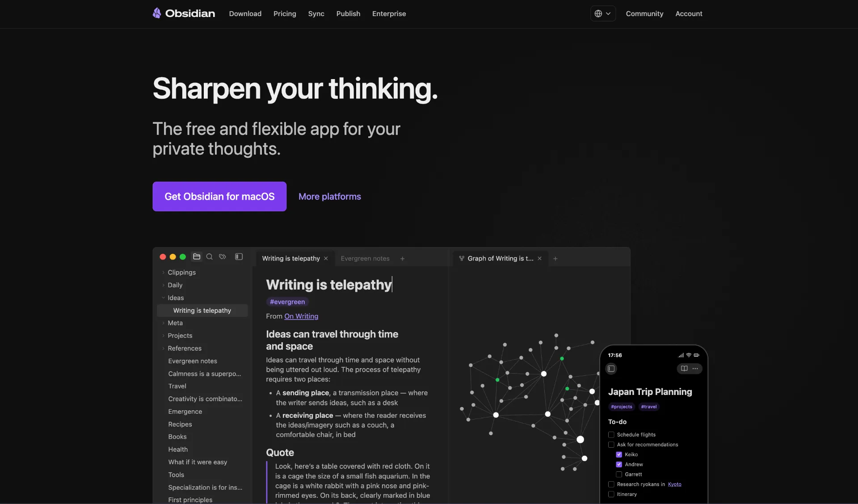This screenshot has width=858, height=504.
Task: Add new tab next to Evergreen notes
Action: click(x=402, y=259)
